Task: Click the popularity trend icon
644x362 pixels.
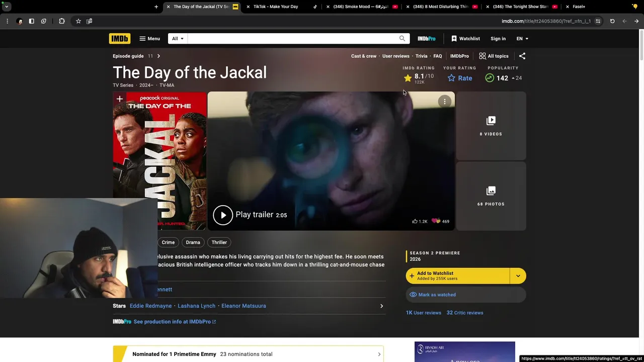Action: pos(490,78)
